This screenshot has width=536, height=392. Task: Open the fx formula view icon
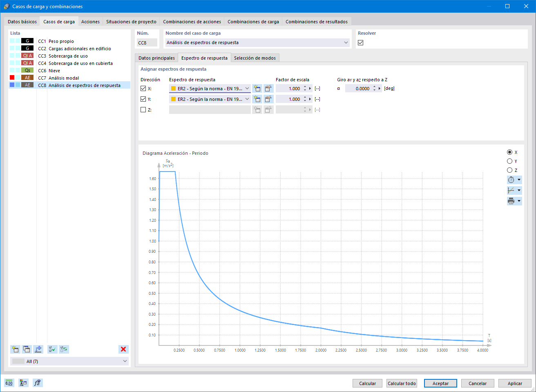pos(38,383)
